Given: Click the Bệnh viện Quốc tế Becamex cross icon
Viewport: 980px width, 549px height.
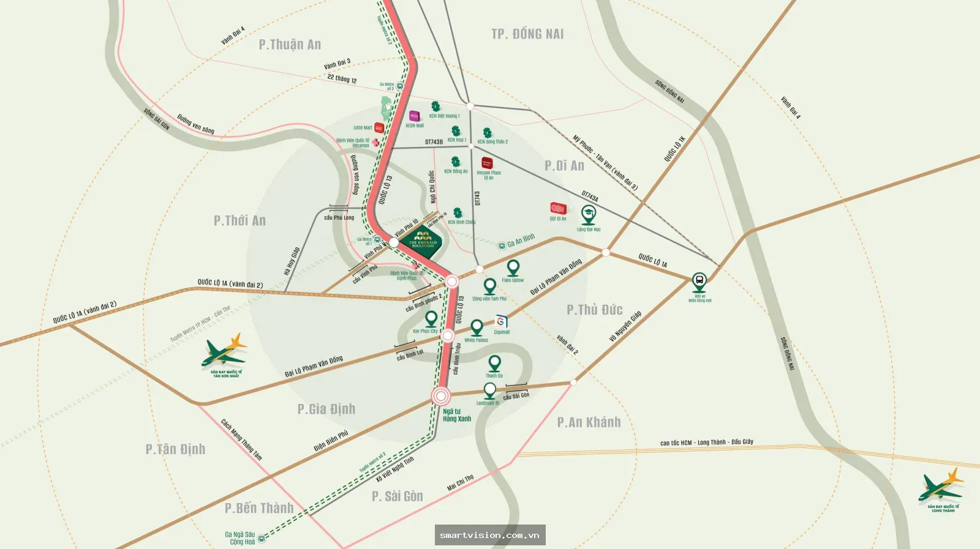Looking at the screenshot, I should [x=375, y=143].
